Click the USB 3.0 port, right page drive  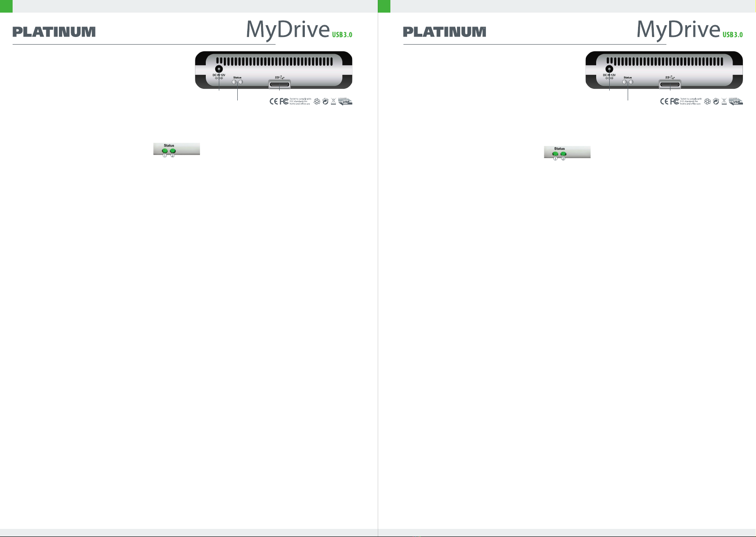pos(670,84)
